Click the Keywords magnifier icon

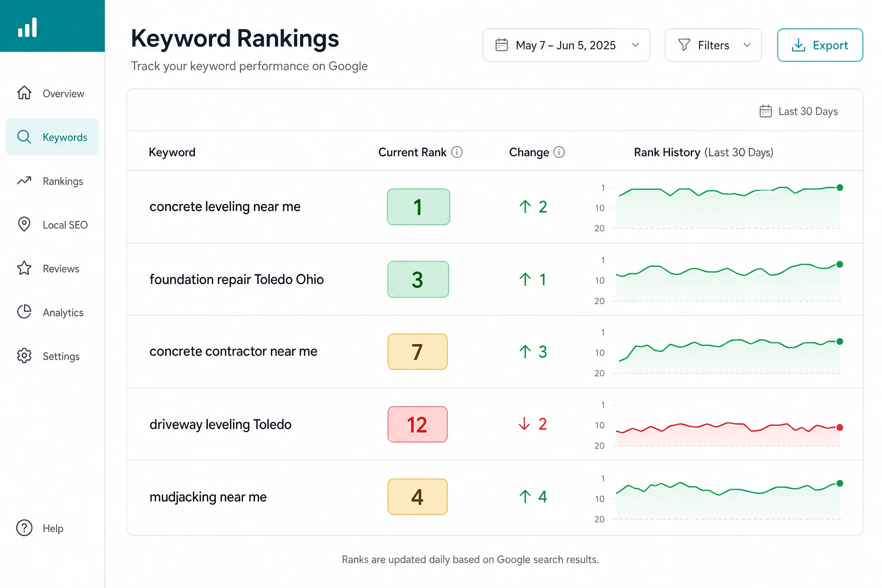(24, 137)
